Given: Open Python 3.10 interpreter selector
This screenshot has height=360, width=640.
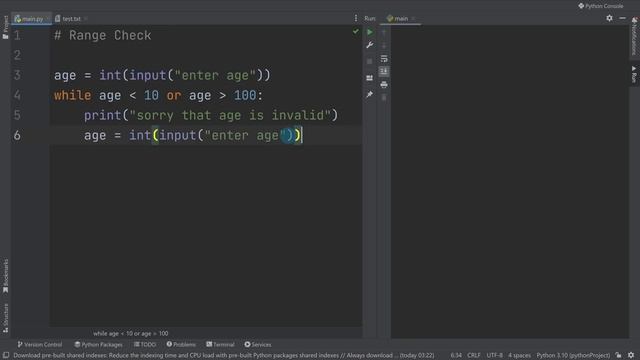Looking at the screenshot, I should (573, 356).
